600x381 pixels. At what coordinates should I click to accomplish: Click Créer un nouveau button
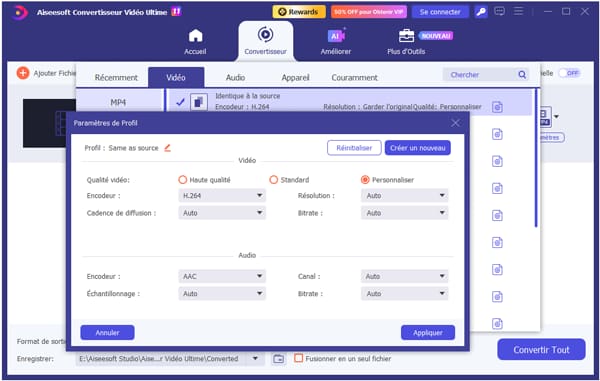point(418,148)
